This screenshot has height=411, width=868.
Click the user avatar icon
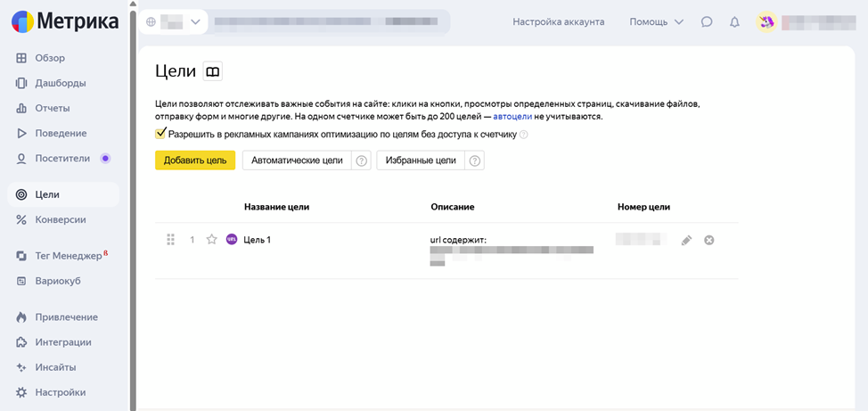click(766, 22)
